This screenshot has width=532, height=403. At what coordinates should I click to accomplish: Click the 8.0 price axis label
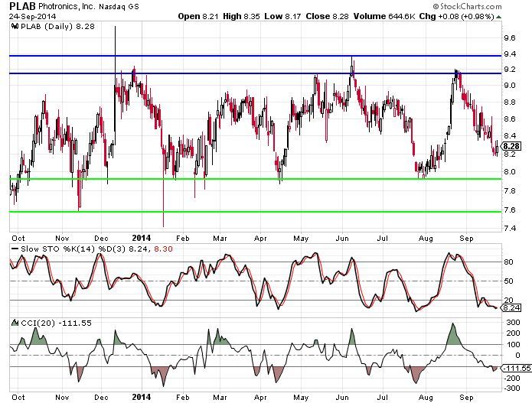[x=510, y=171]
